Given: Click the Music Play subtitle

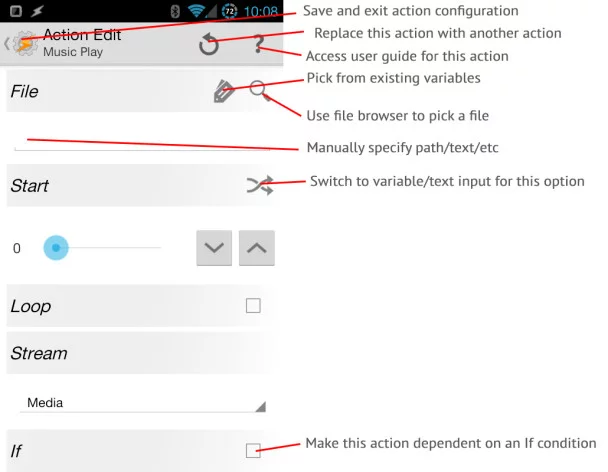Looking at the screenshot, I should pyautogui.click(x=73, y=52).
